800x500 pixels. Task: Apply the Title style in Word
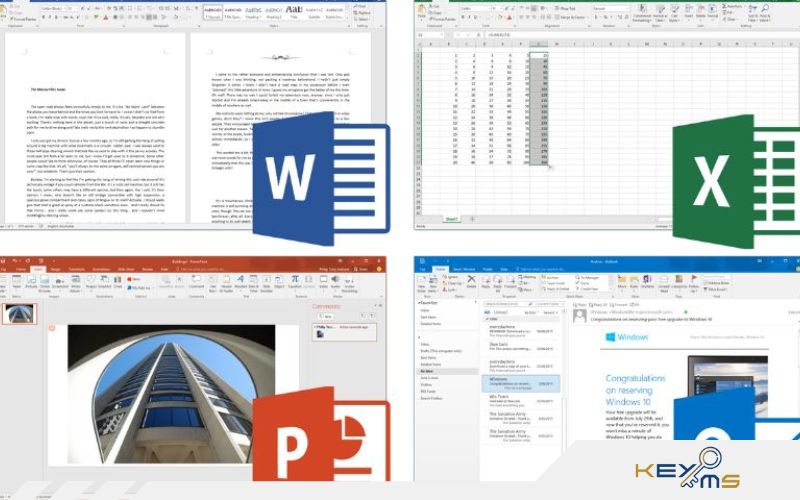(x=294, y=12)
